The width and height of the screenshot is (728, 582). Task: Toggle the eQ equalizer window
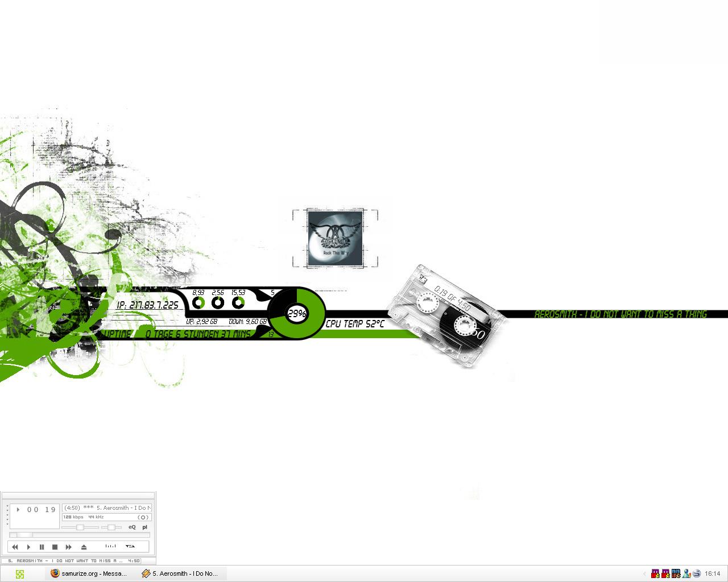[x=132, y=527]
